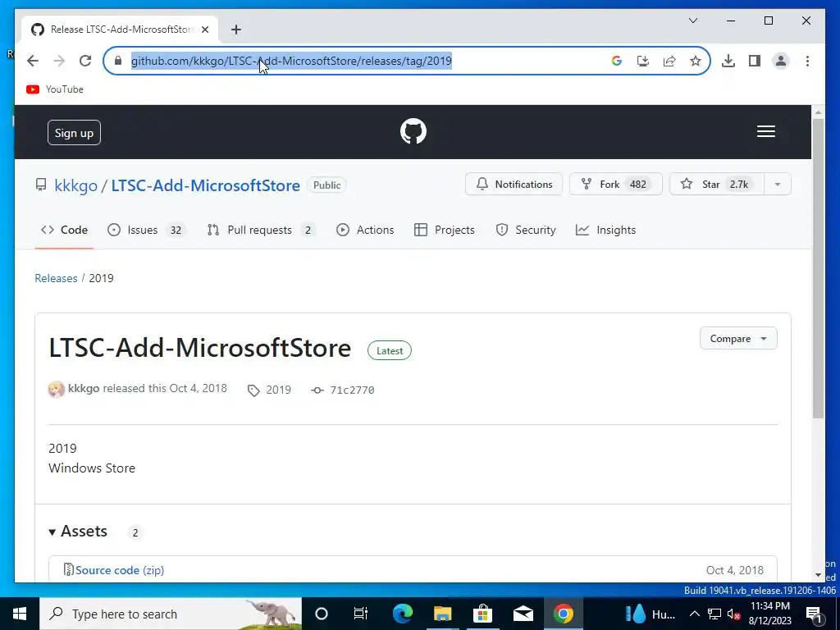Open the notification center icon

pos(814,614)
